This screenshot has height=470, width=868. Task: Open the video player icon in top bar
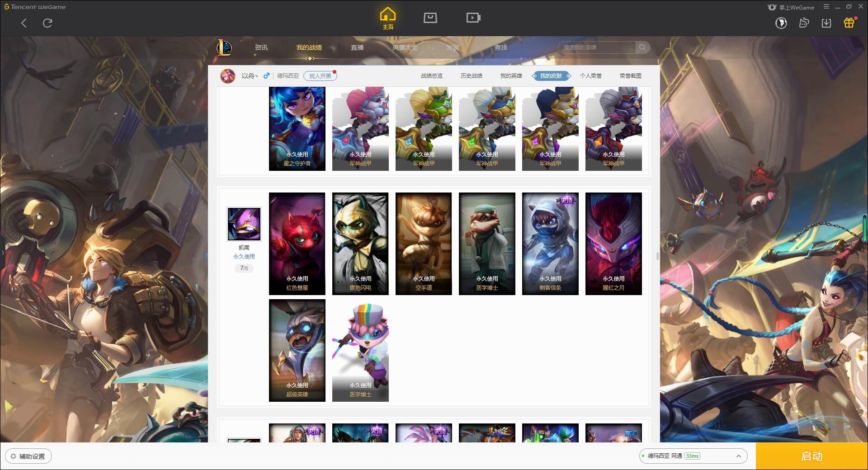(x=473, y=18)
